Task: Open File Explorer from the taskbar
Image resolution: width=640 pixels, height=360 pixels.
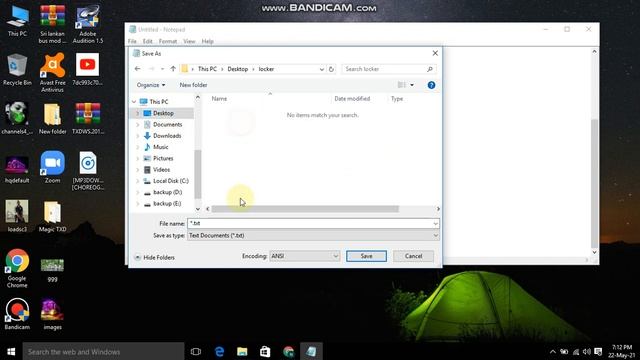Action: coord(242,351)
